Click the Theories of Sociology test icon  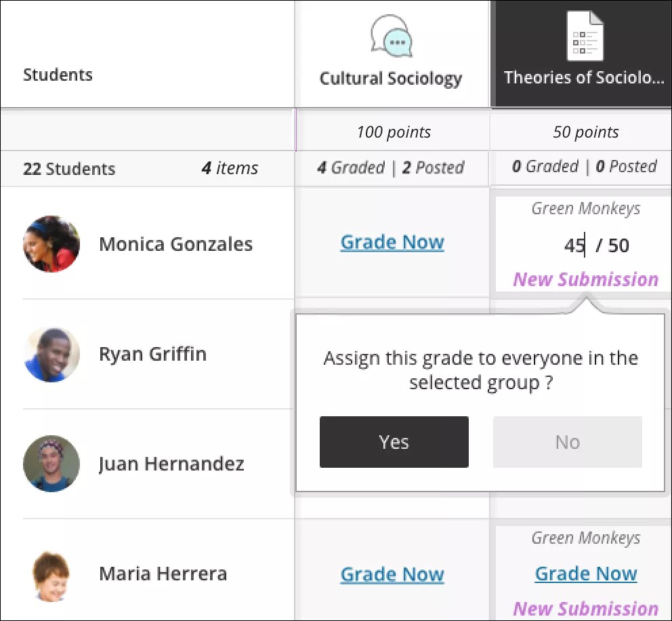tap(584, 37)
